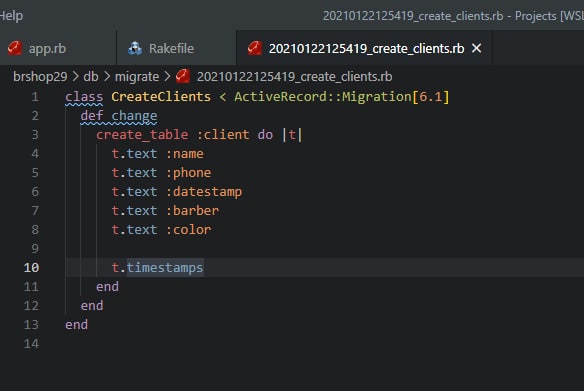Click the '|t|' block parameter on line 3

[292, 135]
